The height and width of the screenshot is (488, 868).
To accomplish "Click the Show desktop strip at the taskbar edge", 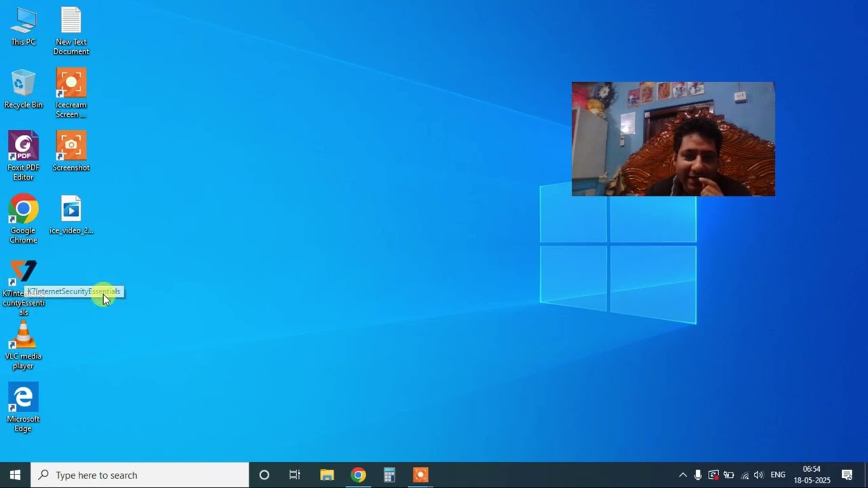I will pyautogui.click(x=866, y=475).
